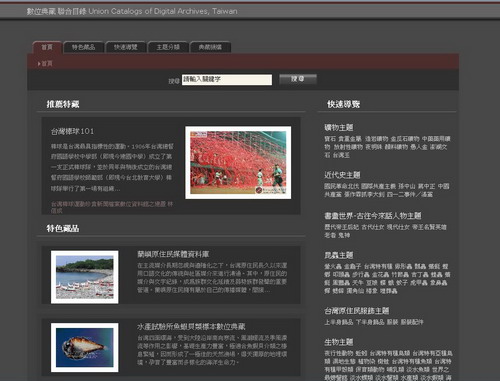Click the Lanyu shoreline boats thumbnail
500x381 pixels.
(85, 277)
